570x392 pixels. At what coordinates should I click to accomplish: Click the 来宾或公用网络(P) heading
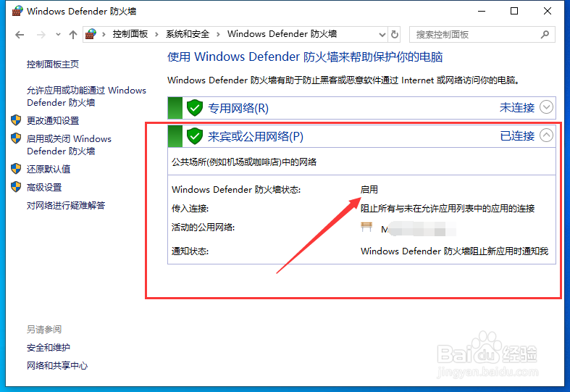coord(255,136)
